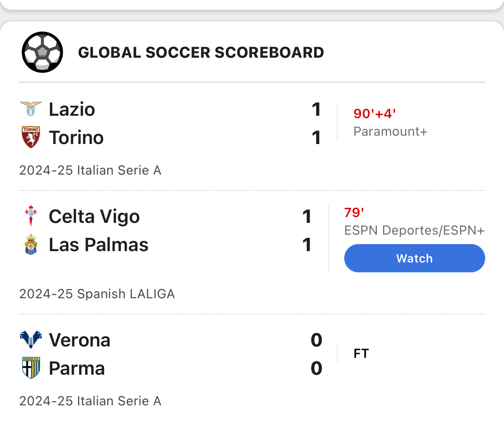Click Paramount+ broadcaster label
The image size is (504, 434).
(390, 131)
